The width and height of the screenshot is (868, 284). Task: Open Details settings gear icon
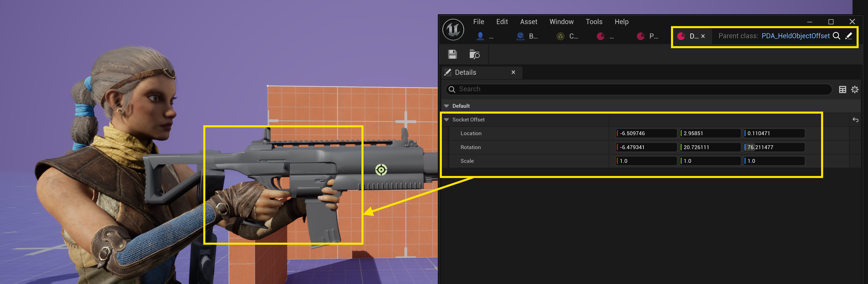[855, 89]
